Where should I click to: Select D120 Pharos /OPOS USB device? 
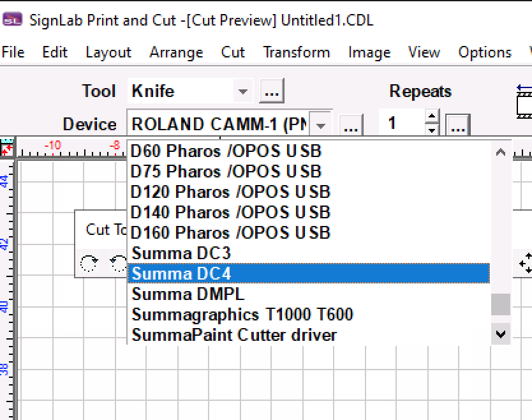pos(309,191)
